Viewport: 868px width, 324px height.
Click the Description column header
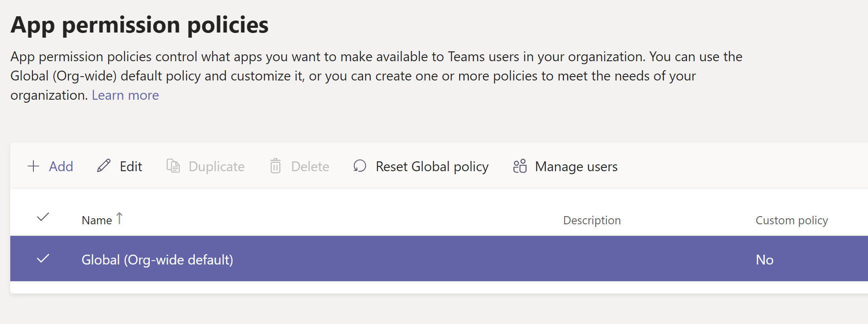pyautogui.click(x=592, y=220)
